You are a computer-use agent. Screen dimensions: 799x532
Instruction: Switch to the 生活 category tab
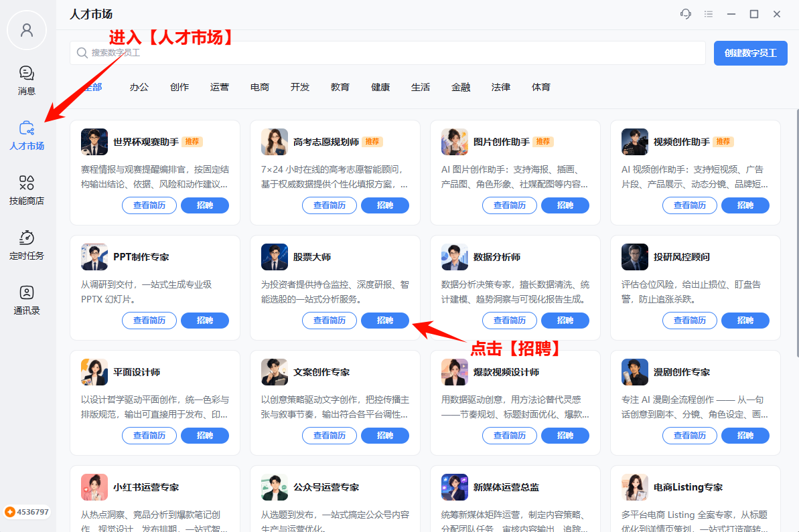(x=421, y=87)
